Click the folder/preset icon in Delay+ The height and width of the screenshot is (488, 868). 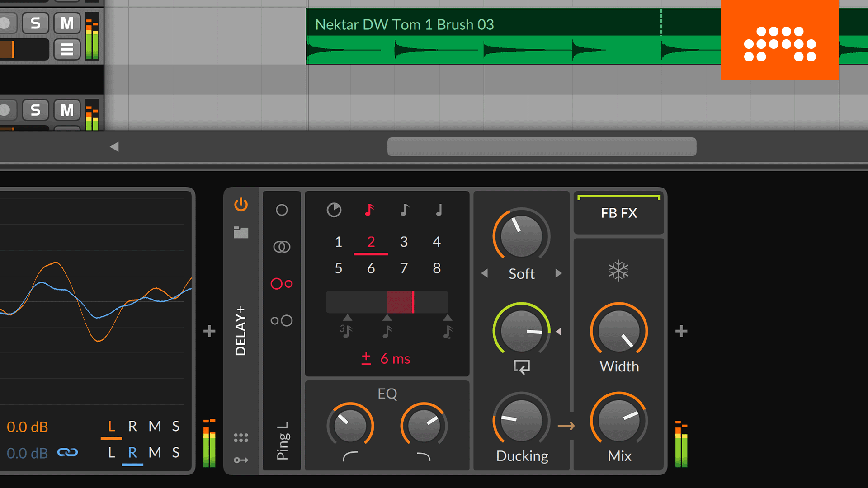tap(240, 232)
